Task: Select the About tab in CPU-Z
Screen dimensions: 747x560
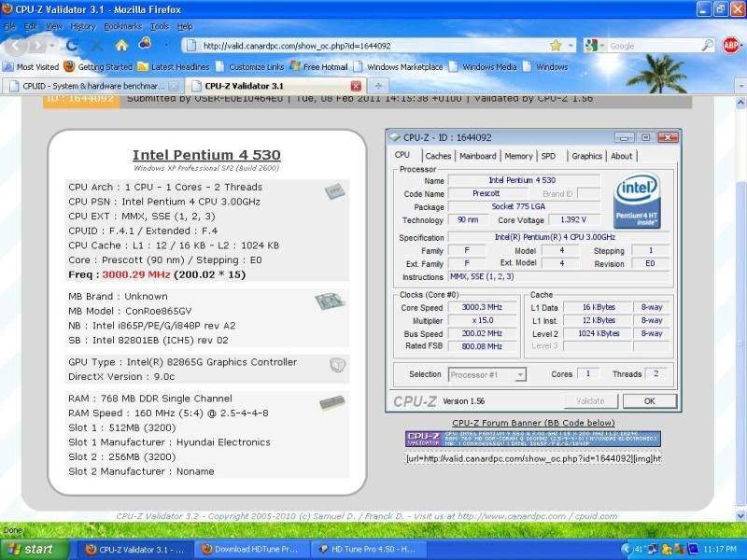Action: [x=621, y=156]
